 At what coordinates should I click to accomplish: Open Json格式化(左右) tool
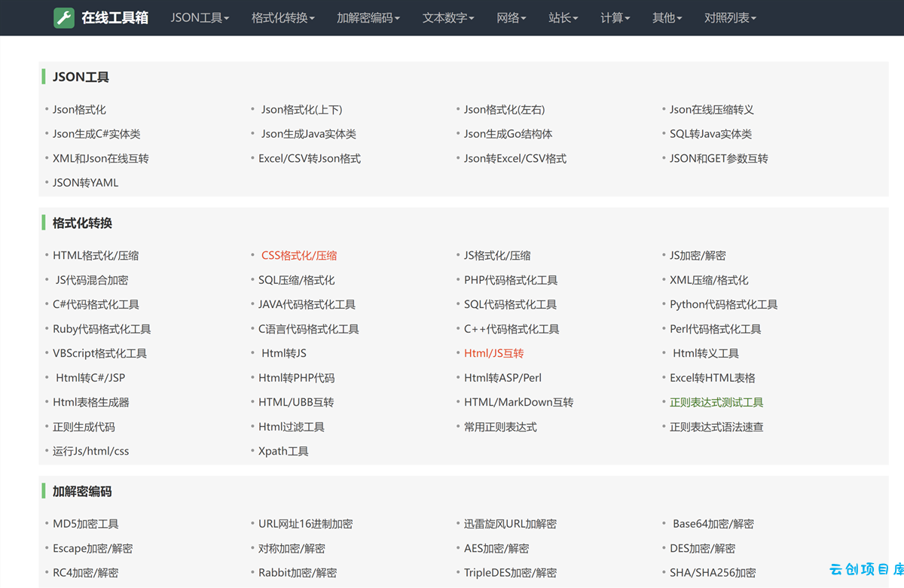(x=504, y=110)
